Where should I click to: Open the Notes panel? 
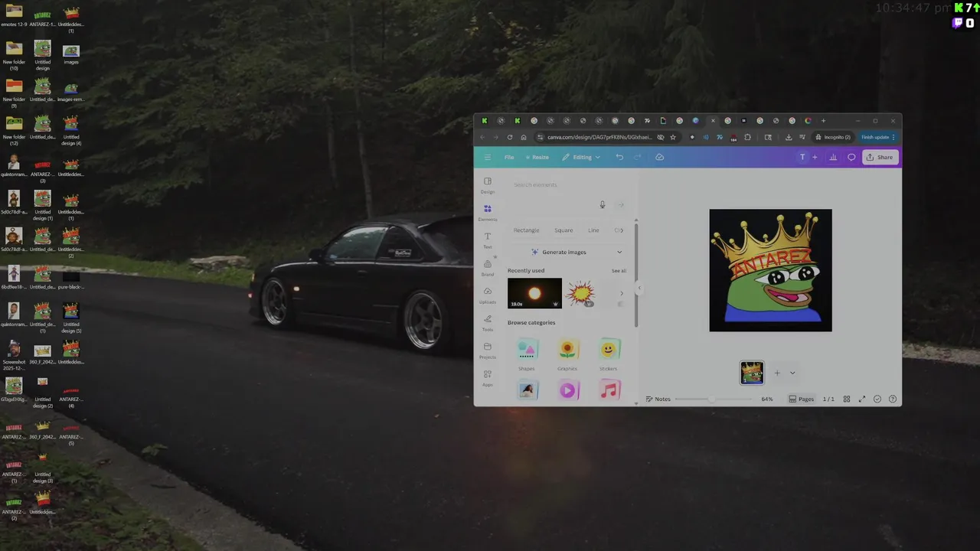tap(658, 399)
